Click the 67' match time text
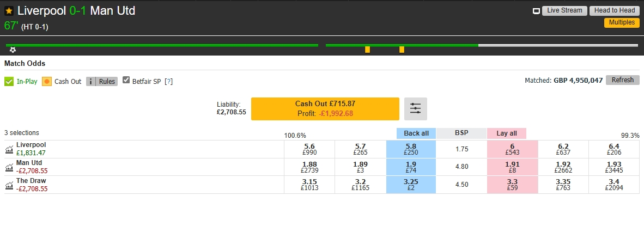This screenshot has height=226, width=644. (11, 26)
